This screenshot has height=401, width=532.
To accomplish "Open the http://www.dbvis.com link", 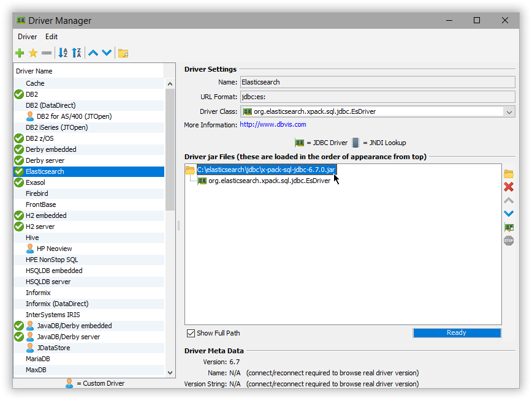I will pyautogui.click(x=275, y=124).
